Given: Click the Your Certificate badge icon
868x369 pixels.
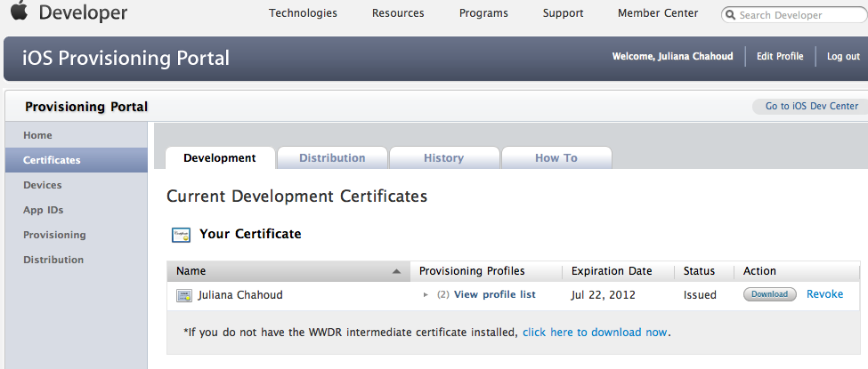Looking at the screenshot, I should pos(182,235).
